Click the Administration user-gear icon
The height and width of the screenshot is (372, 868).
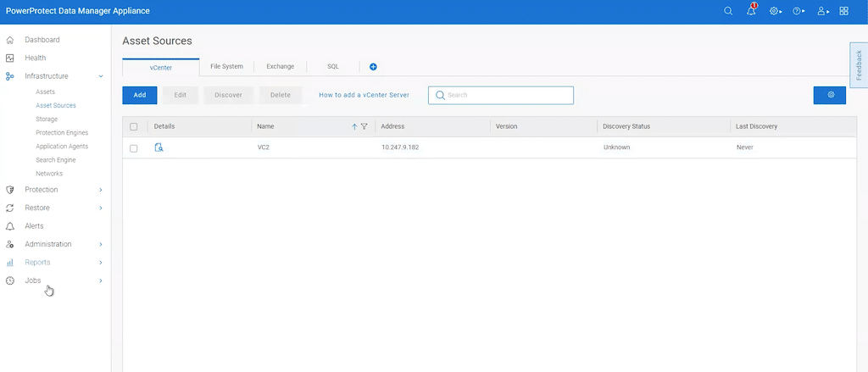pos(9,244)
